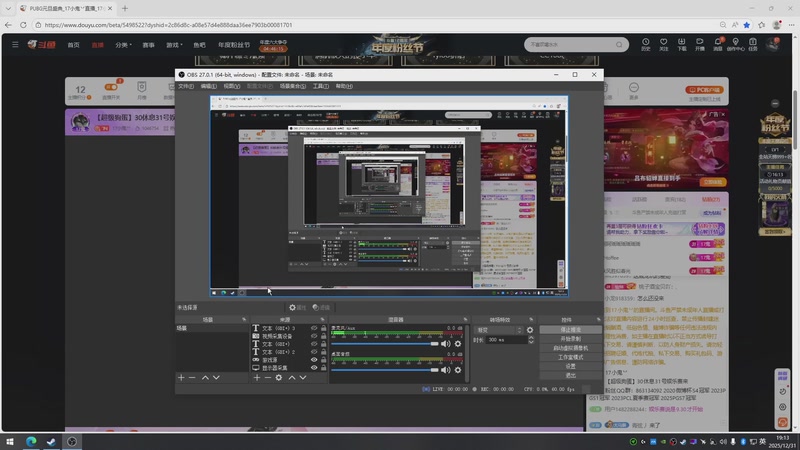Open OBS 设置 settings button
This screenshot has height=450, width=800.
click(570, 366)
